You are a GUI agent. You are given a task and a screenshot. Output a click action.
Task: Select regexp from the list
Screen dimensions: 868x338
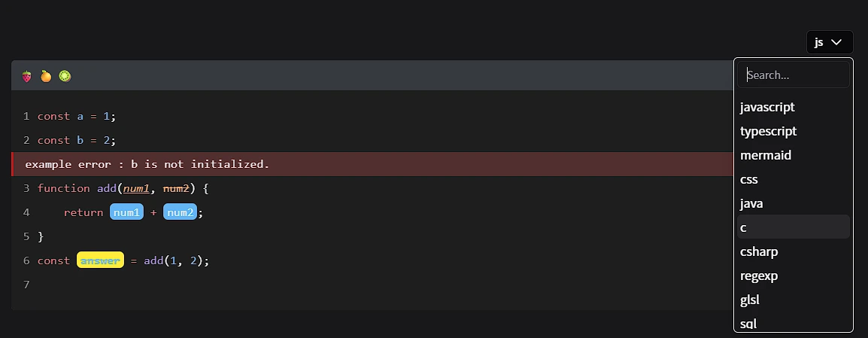pos(759,276)
